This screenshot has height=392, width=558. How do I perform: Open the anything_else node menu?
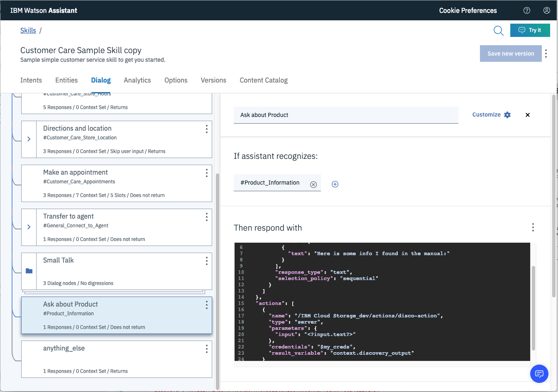point(207,349)
